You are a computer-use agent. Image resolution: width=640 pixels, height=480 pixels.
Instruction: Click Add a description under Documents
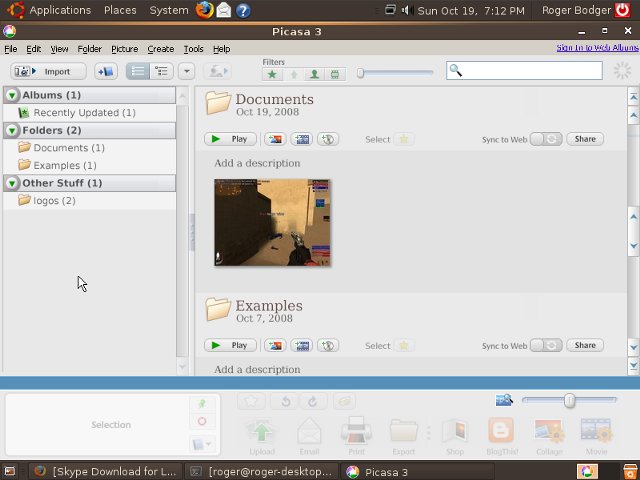[257, 163]
